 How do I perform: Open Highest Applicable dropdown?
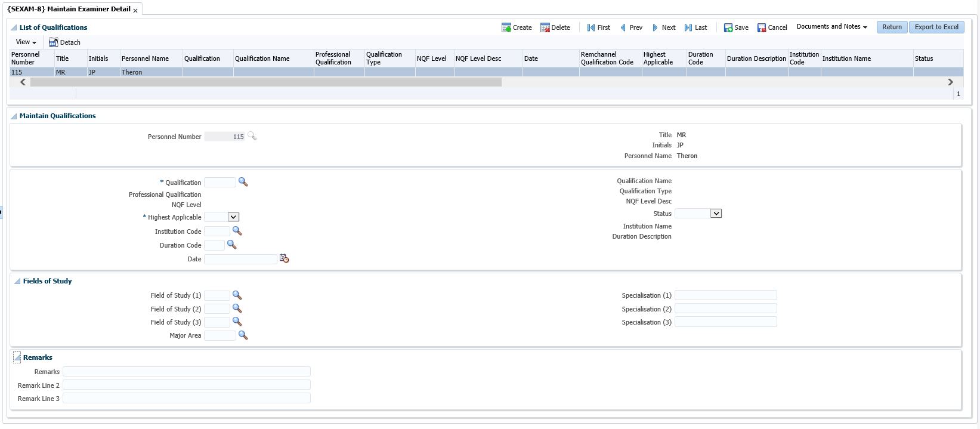coord(233,217)
